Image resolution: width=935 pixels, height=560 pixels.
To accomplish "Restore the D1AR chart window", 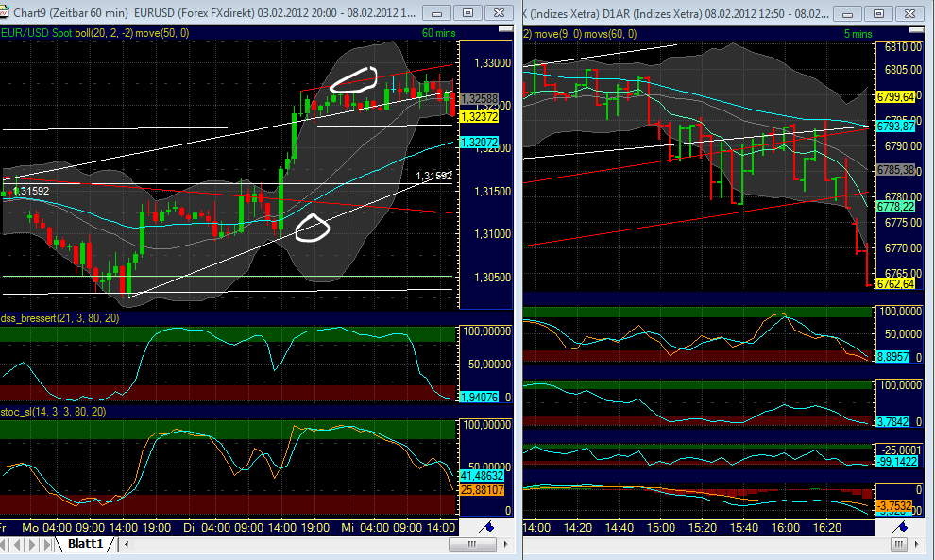I will click(x=877, y=13).
